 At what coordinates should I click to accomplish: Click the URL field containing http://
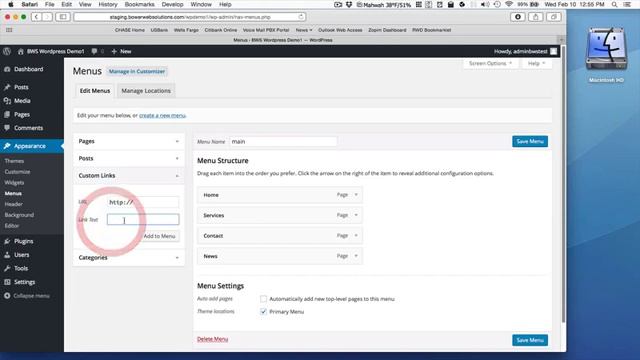click(143, 202)
